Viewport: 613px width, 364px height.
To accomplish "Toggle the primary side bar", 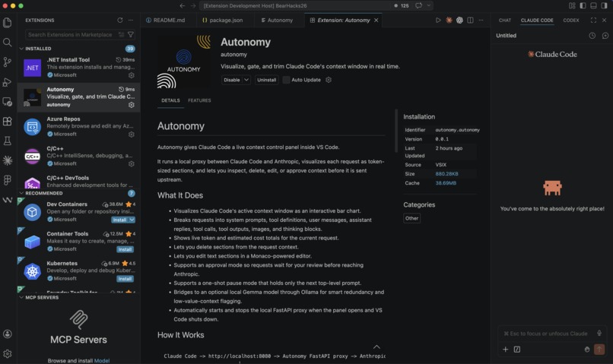I will pyautogui.click(x=583, y=5).
